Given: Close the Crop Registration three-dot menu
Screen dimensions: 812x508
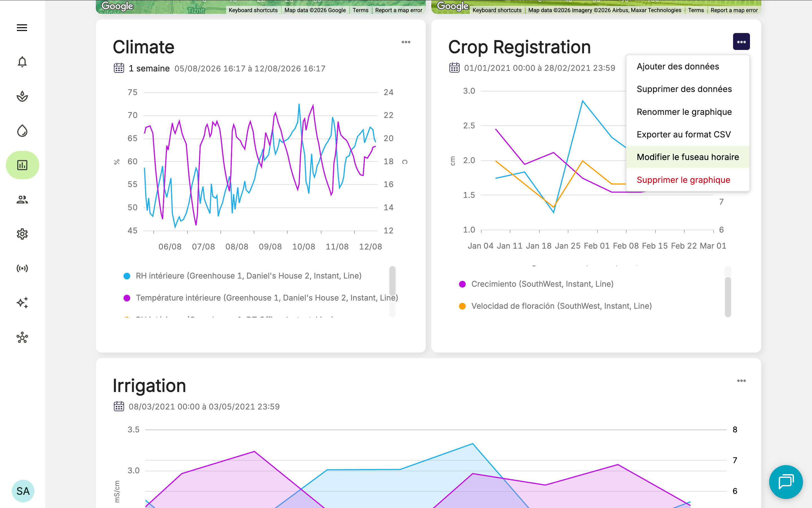Looking at the screenshot, I should (x=741, y=42).
